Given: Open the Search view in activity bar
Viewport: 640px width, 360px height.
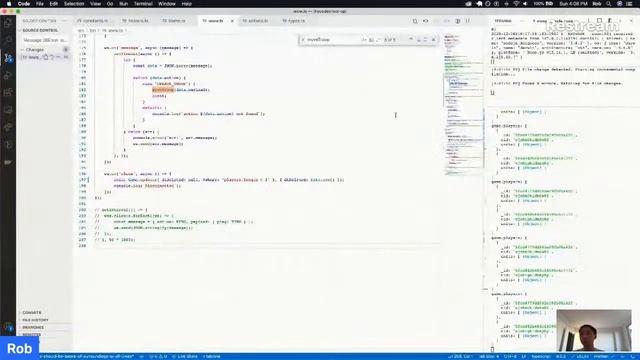Looking at the screenshot, I should pyautogui.click(x=8, y=40).
